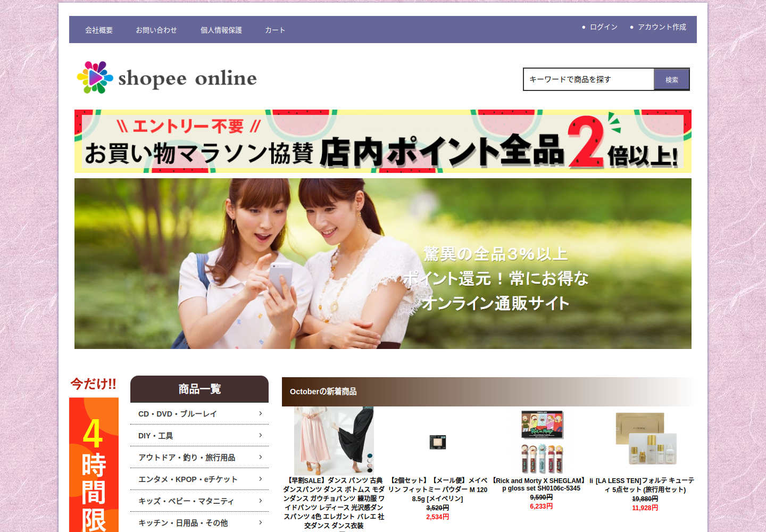The height and width of the screenshot is (532, 766).
Task: View the dance pants product image
Action: tap(334, 441)
